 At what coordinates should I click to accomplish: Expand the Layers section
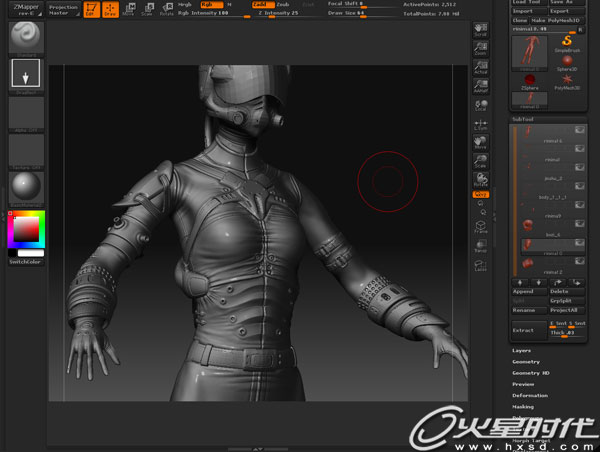[x=522, y=351]
